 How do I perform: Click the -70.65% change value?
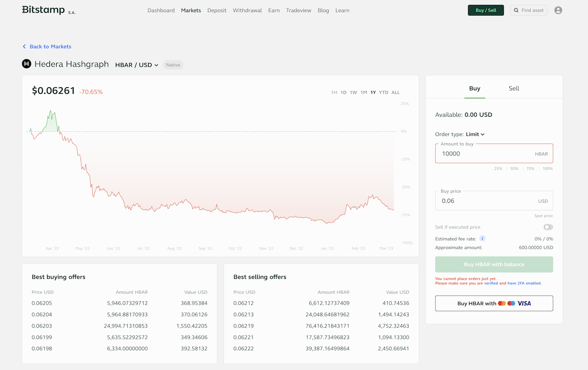(91, 92)
